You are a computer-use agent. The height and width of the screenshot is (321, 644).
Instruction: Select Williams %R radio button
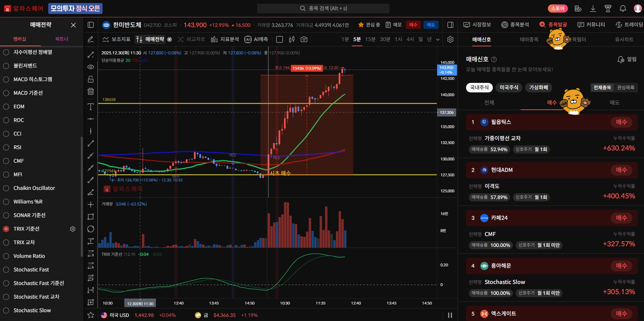(x=6, y=202)
